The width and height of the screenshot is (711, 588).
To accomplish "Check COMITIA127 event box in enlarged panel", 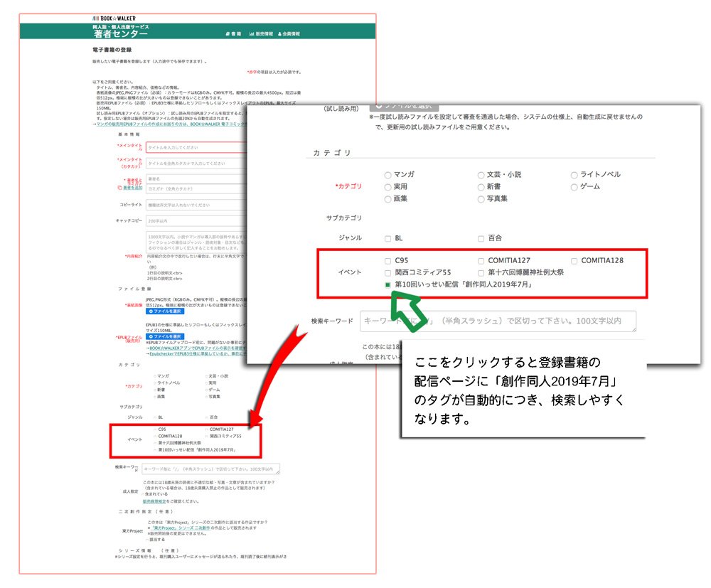I will pos(481,261).
